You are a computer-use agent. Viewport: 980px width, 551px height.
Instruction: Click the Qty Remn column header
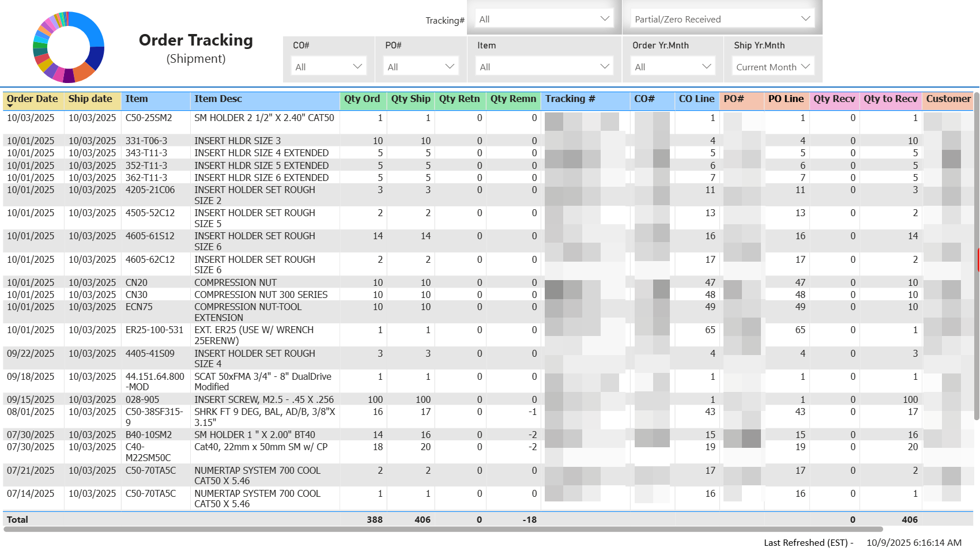513,99
